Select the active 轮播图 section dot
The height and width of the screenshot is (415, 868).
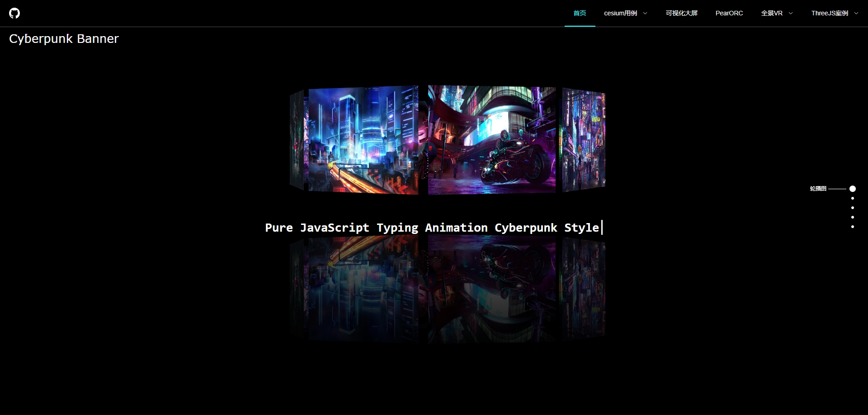pos(853,189)
